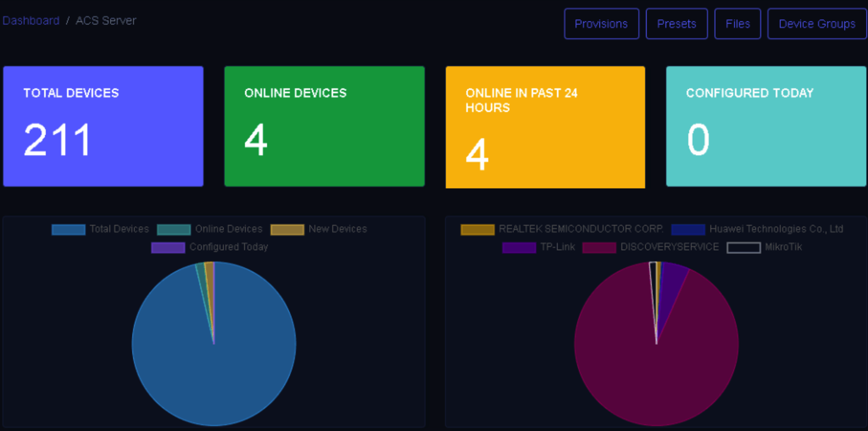Toggle the Total Devices legend swatch
This screenshot has width=868, height=431.
[68, 230]
